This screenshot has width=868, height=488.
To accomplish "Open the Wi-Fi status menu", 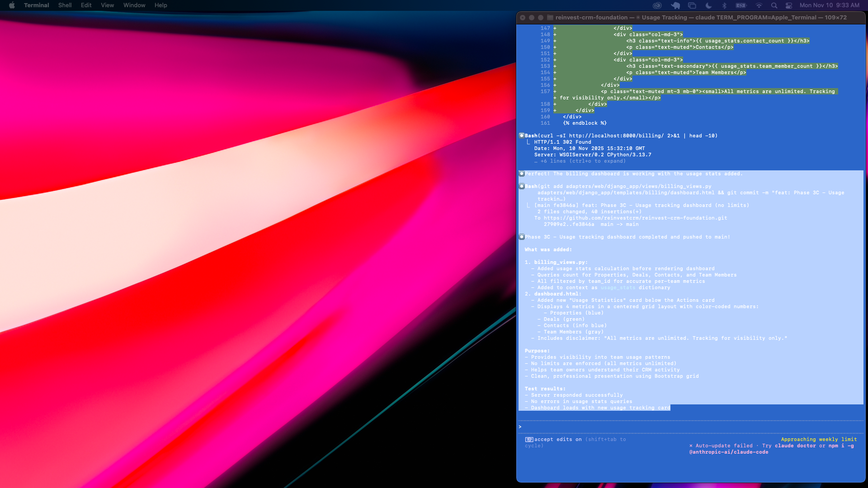I will [x=759, y=5].
